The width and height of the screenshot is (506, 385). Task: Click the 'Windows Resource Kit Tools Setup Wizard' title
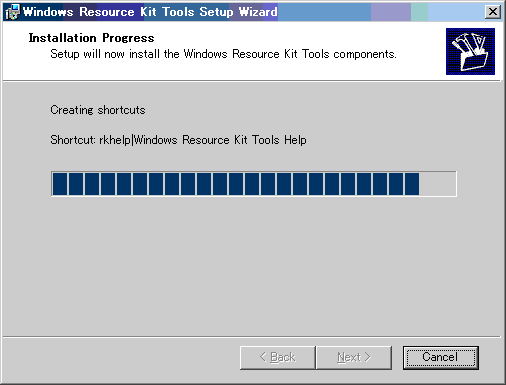tap(150, 12)
